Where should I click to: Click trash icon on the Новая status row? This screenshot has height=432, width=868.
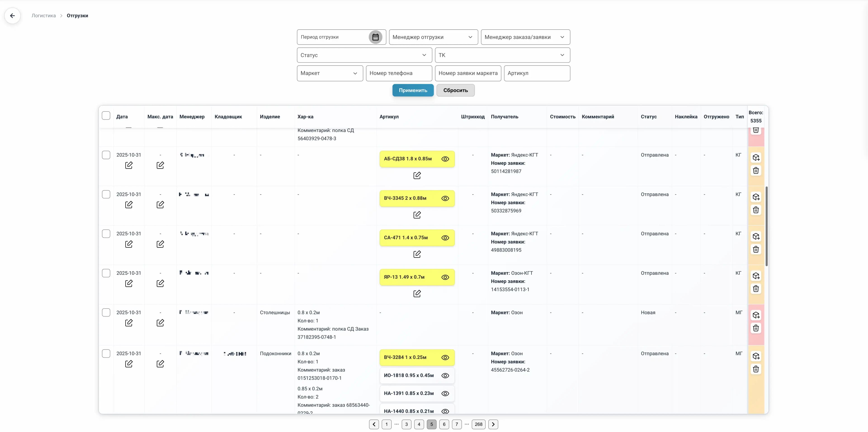[x=756, y=328]
